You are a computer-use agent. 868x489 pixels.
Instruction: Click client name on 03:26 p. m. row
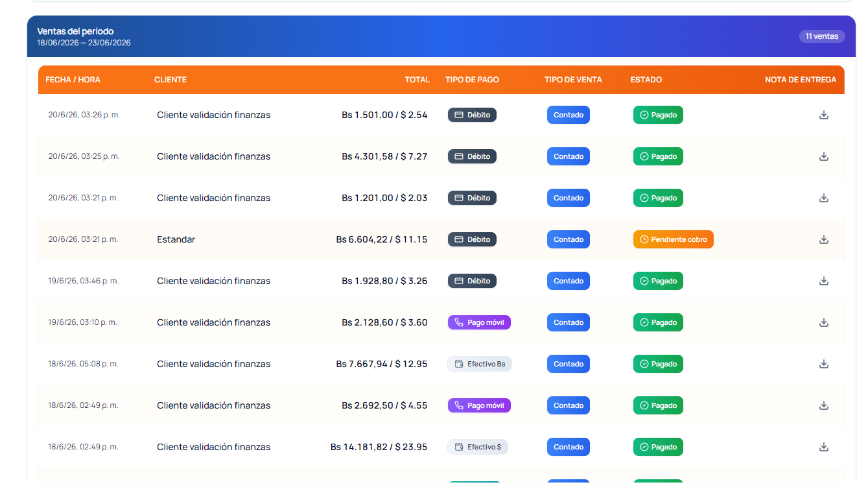[x=214, y=115]
